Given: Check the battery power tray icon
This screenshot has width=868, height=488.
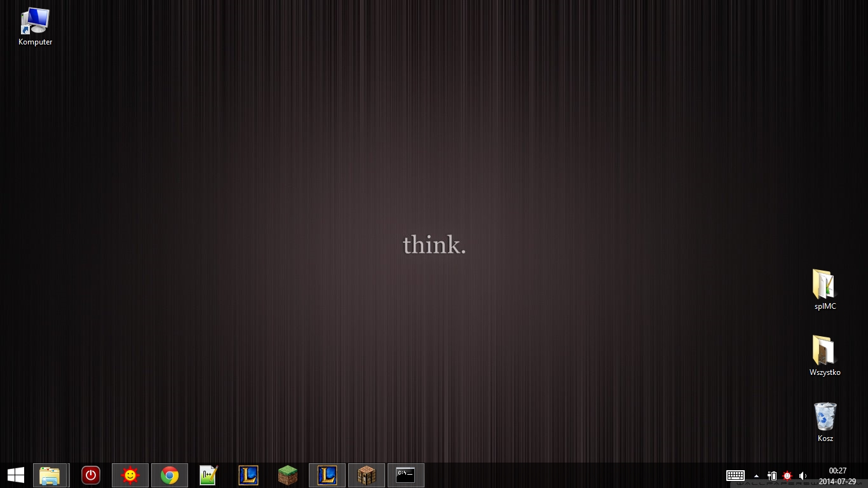Looking at the screenshot, I should [x=772, y=475].
